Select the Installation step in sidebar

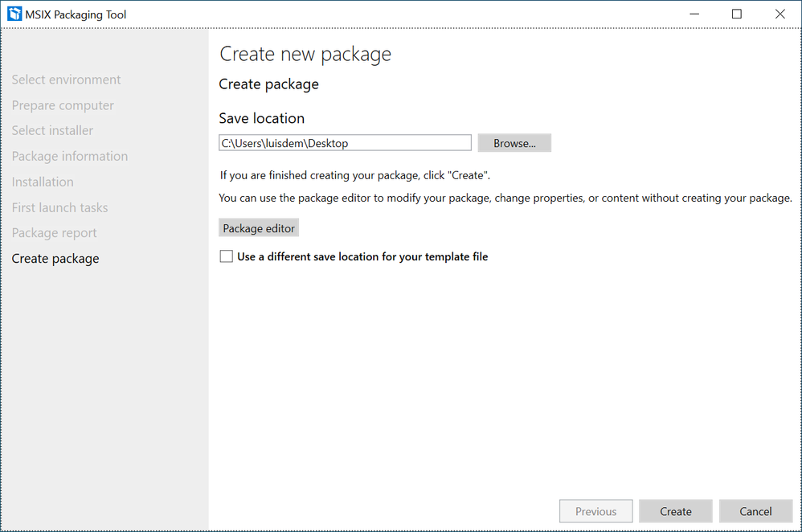point(43,182)
